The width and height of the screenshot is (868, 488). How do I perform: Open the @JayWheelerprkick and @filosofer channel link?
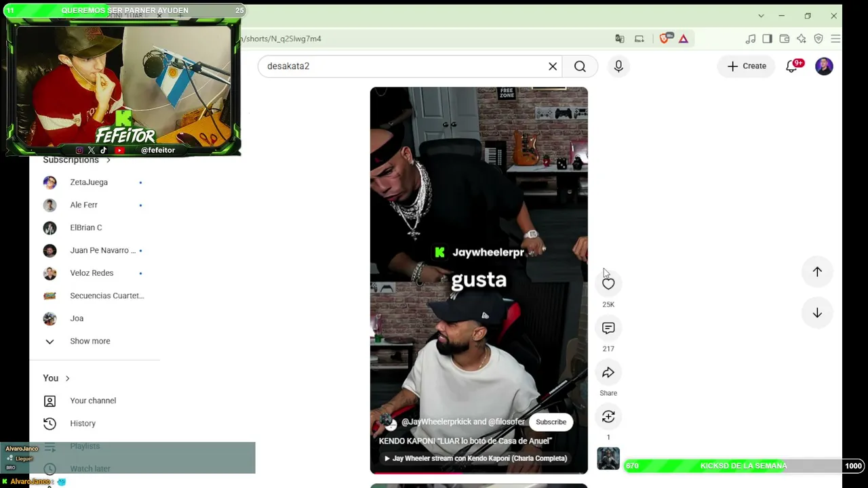(x=463, y=422)
